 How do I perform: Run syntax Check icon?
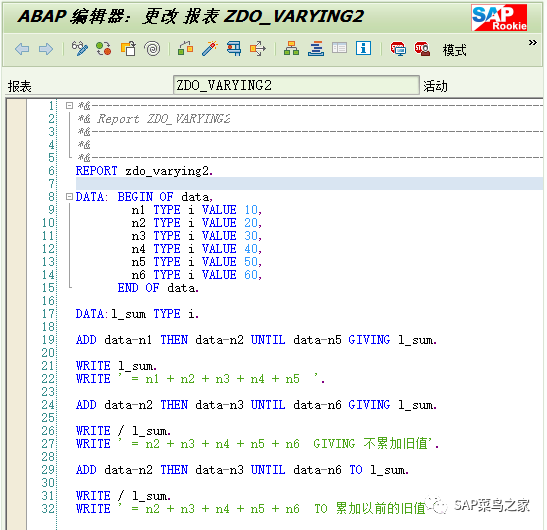tap(186, 48)
